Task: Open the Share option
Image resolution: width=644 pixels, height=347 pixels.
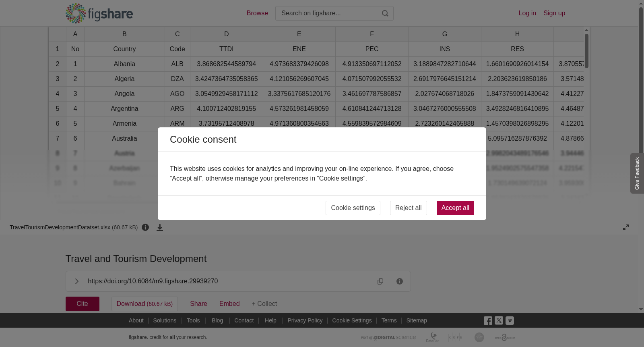Action: pos(198,304)
